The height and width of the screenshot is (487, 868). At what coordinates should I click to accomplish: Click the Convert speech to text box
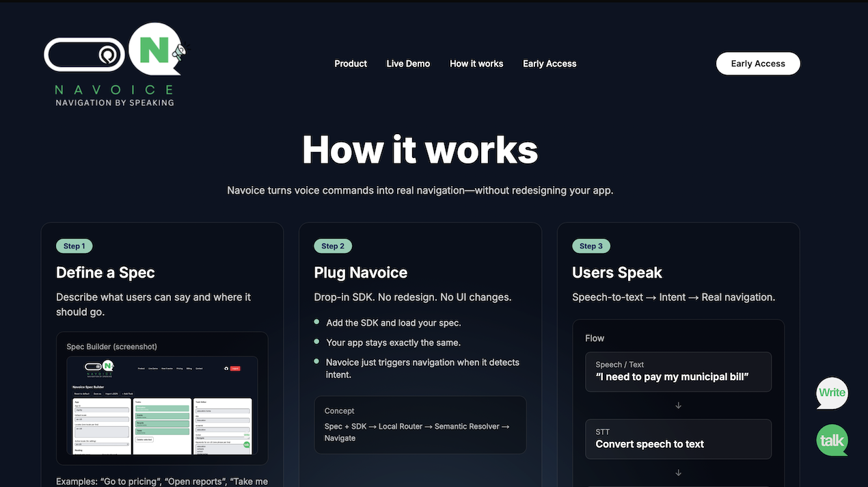pyautogui.click(x=679, y=439)
